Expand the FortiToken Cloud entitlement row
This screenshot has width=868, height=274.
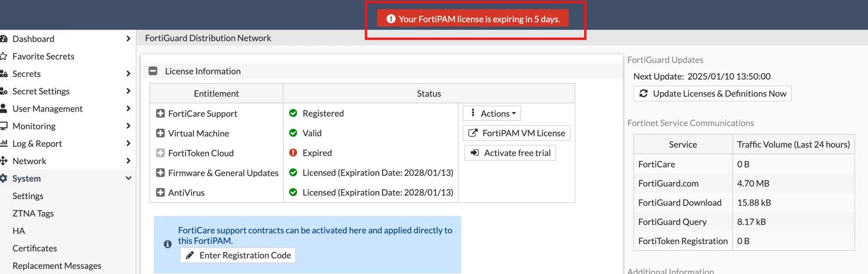pyautogui.click(x=160, y=153)
